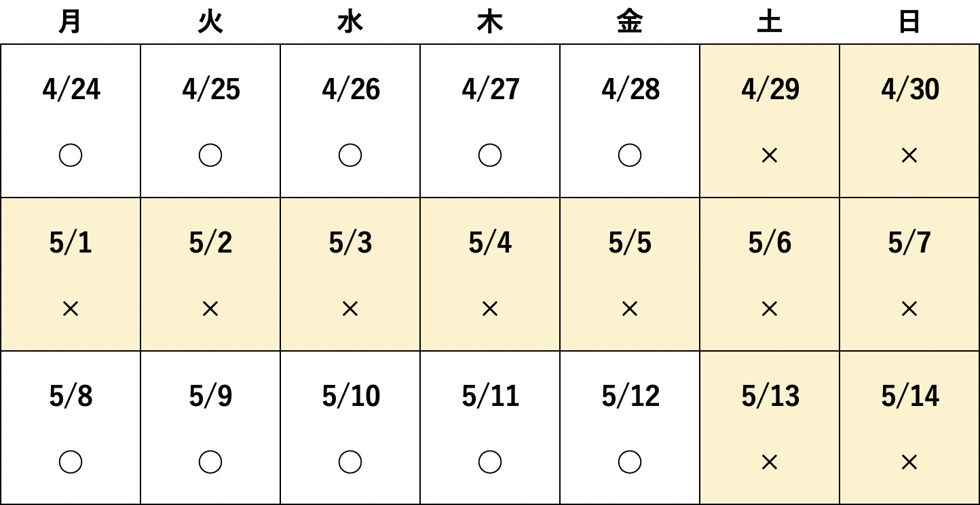The width and height of the screenshot is (980, 505).
Task: Select the cross mark under 4/30
Action: pyautogui.click(x=909, y=156)
